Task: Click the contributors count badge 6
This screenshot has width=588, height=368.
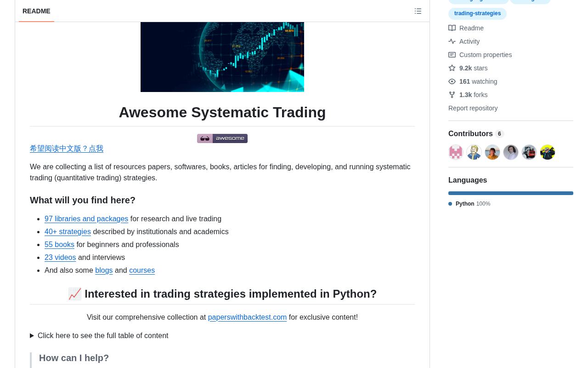Action: point(499,134)
